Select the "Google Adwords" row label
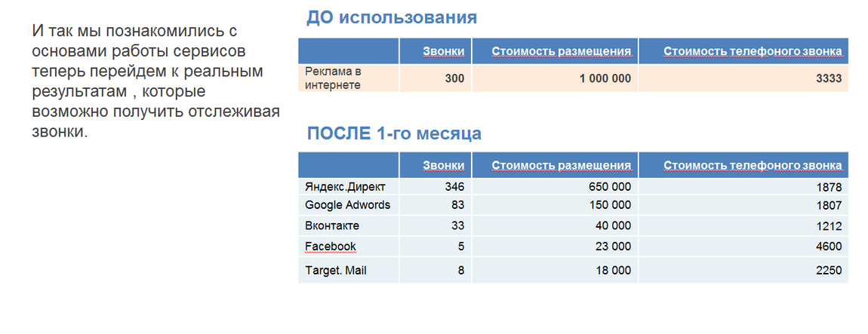Screen dimensions: 868x334 (x=348, y=205)
